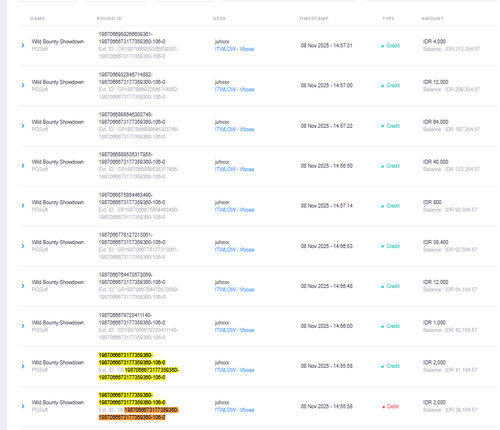Open ITWLOW - Vboaa link in IDR 64,000 row
This screenshot has height=430, width=500.
click(x=234, y=129)
